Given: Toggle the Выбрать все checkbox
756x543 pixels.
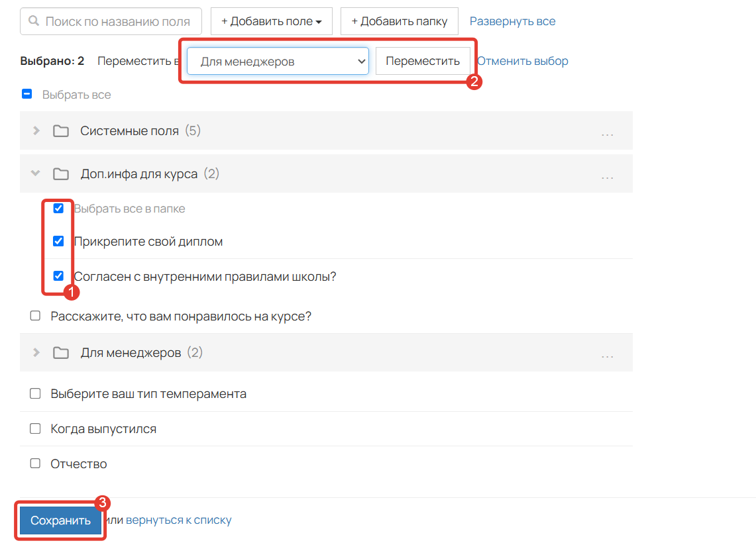Looking at the screenshot, I should click(27, 94).
